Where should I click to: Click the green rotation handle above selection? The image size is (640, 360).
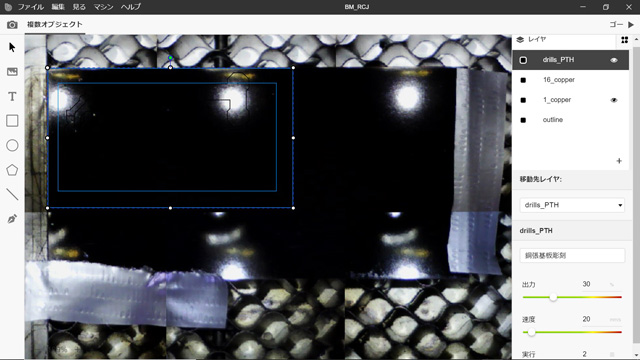point(171,58)
